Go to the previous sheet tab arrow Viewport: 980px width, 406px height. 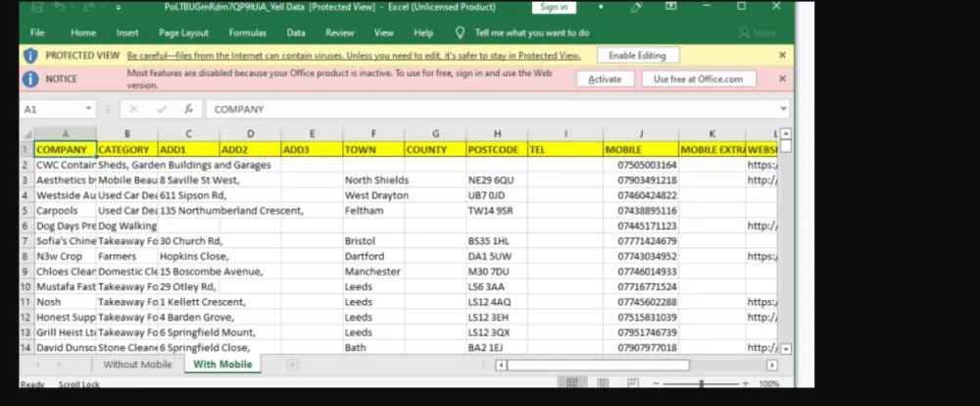pos(37,365)
